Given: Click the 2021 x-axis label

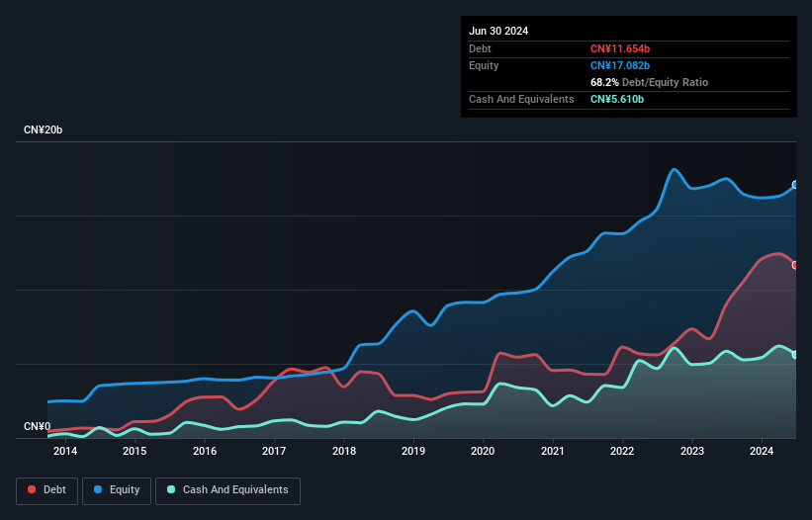Looking at the screenshot, I should (x=553, y=451).
